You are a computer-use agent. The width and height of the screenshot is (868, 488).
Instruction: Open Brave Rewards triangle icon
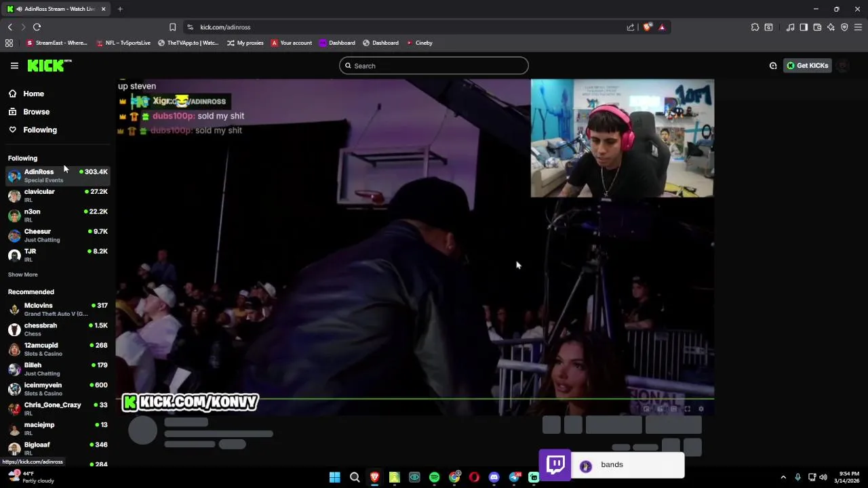[x=662, y=27]
